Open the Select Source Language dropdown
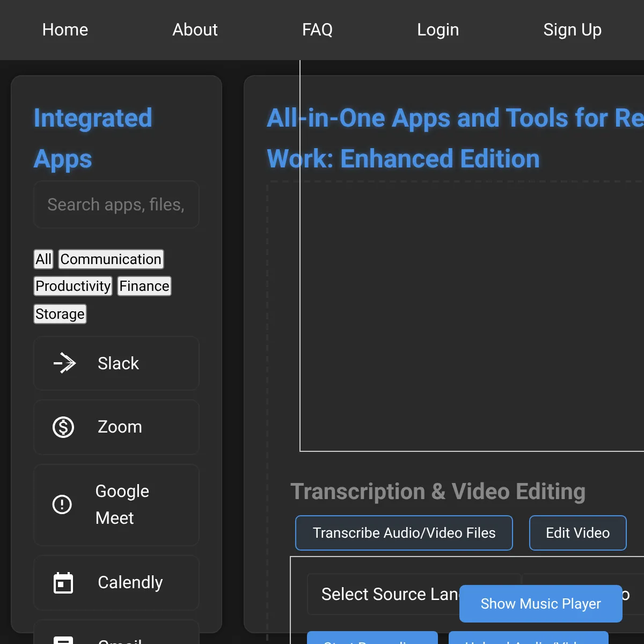The width and height of the screenshot is (644, 644). pyautogui.click(x=414, y=594)
